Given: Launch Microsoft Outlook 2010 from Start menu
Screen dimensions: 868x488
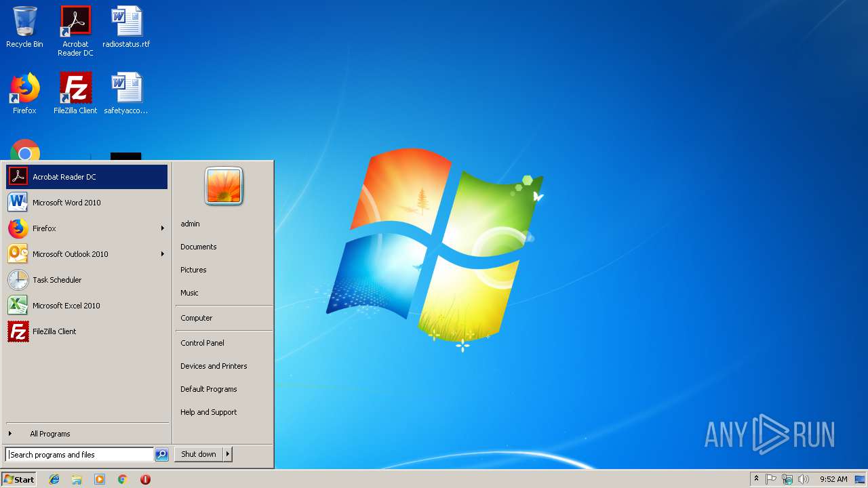Looking at the screenshot, I should [87, 254].
